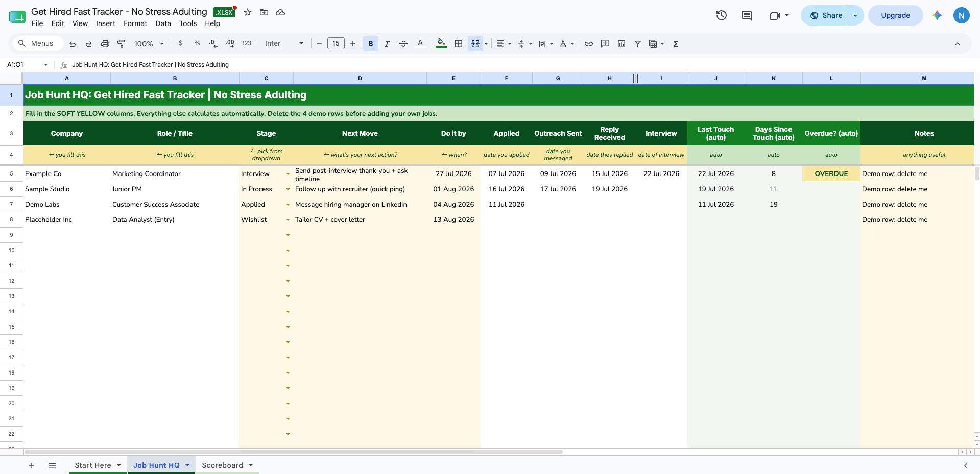
Task: Open the comments panel icon
Action: point(747,15)
